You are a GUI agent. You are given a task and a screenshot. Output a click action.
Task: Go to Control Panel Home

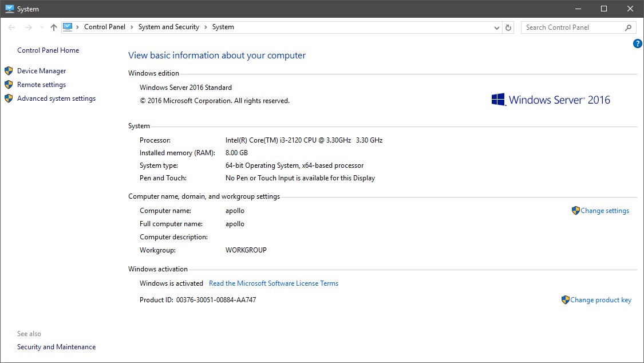[x=48, y=50]
